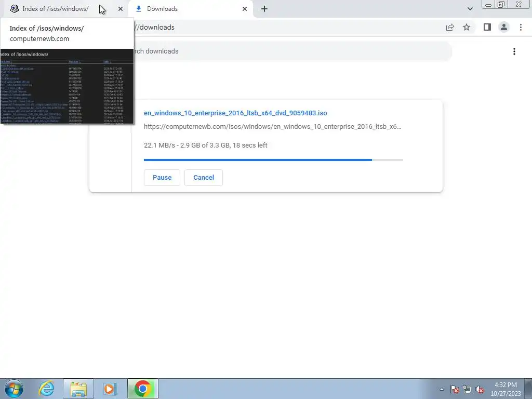The width and height of the screenshot is (532, 399).
Task: Open the Windows Start menu
Action: (14, 389)
